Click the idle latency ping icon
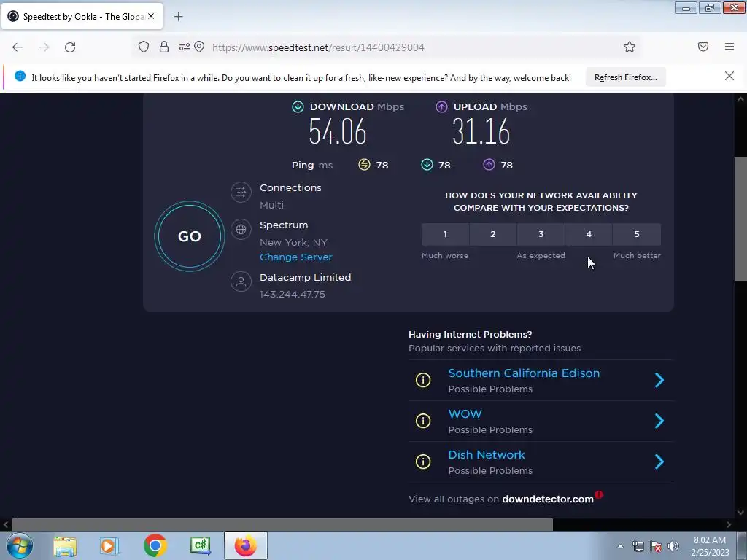This screenshot has width=747, height=560. [x=364, y=165]
